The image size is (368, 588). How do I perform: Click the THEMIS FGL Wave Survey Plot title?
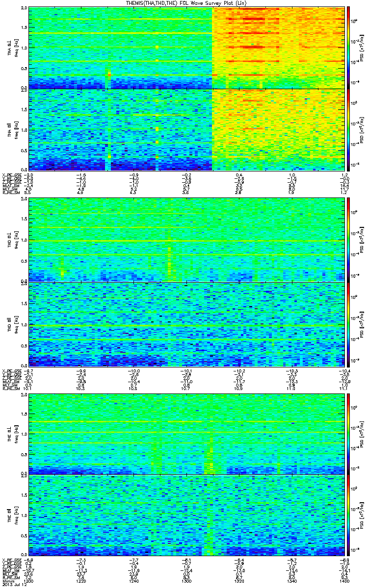point(187,3)
